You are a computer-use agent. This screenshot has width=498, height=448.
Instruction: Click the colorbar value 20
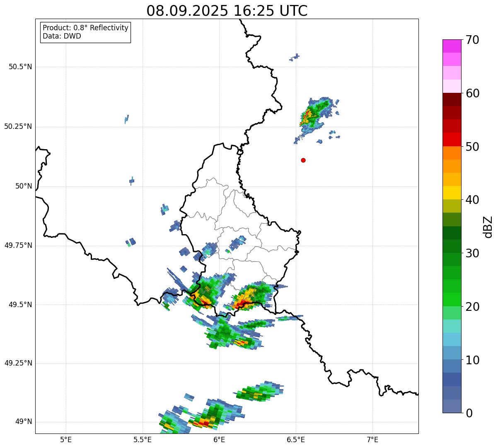tap(472, 307)
